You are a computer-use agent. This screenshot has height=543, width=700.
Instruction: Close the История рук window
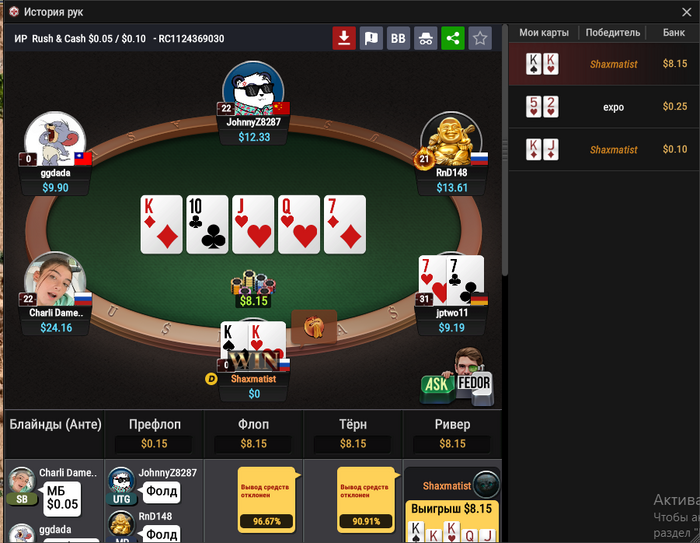click(x=687, y=12)
